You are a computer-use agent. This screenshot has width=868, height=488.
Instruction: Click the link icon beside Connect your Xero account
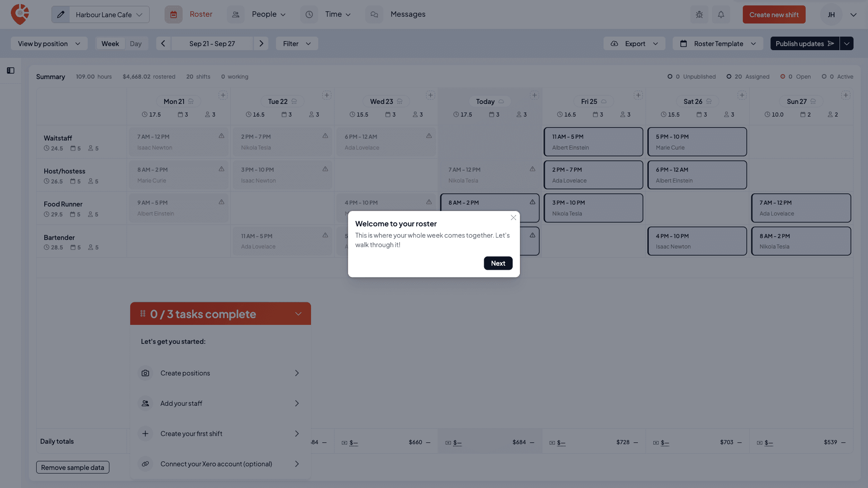tap(145, 464)
